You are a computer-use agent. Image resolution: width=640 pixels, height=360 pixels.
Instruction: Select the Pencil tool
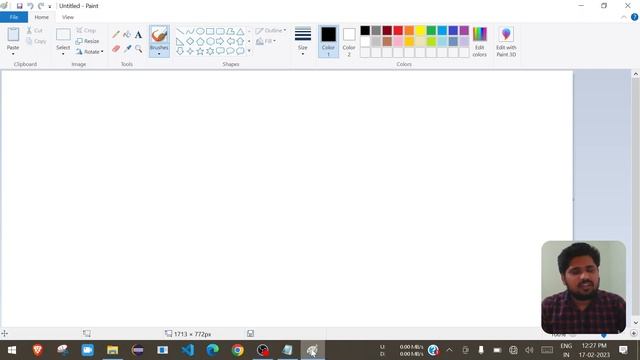click(x=116, y=35)
